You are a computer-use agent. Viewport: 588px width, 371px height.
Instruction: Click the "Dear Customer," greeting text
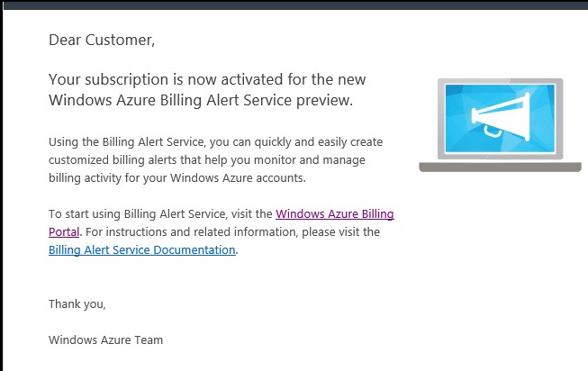tap(102, 40)
